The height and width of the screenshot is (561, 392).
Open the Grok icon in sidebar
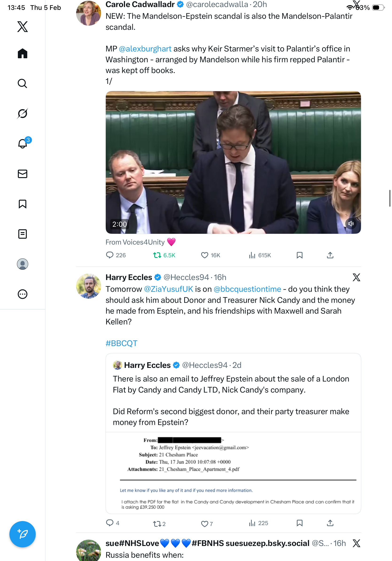pos(23,113)
